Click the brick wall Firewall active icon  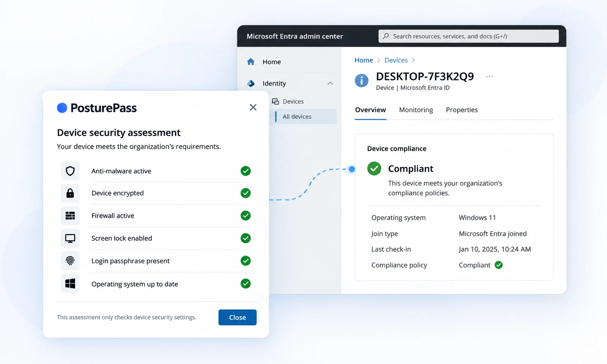pyautogui.click(x=70, y=216)
